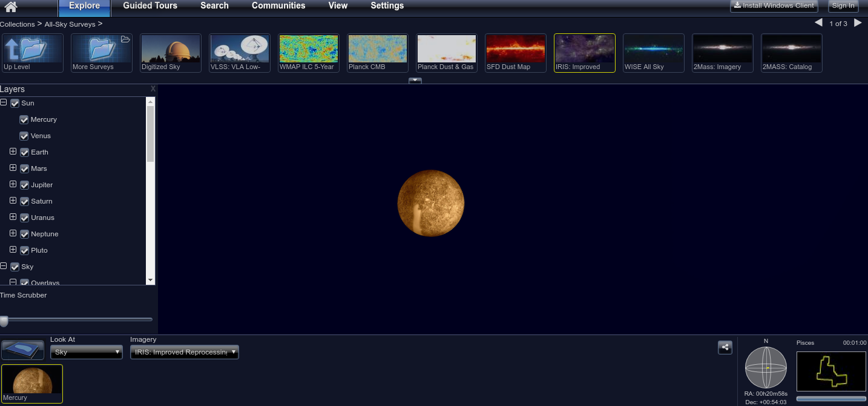Open the Guided Tours tab
This screenshot has width=868, height=406.
click(x=150, y=6)
